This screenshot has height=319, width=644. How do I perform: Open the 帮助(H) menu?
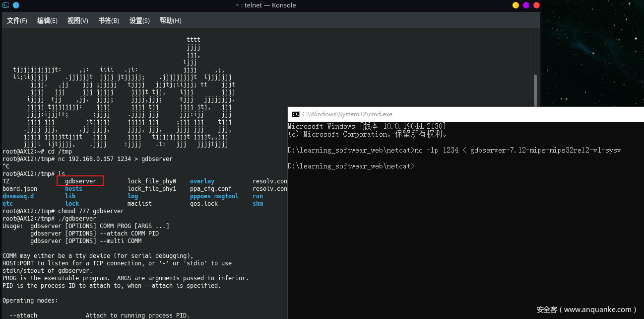(170, 20)
